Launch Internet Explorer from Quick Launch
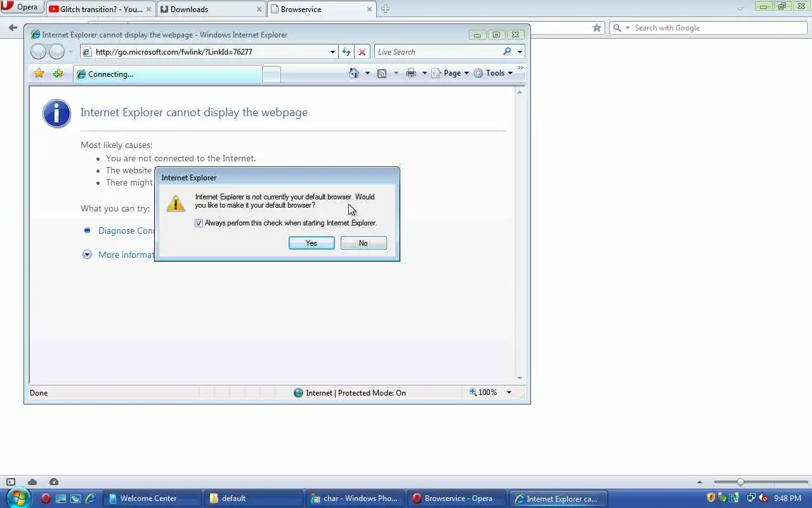Image resolution: width=812 pixels, height=508 pixels. pyautogui.click(x=90, y=498)
